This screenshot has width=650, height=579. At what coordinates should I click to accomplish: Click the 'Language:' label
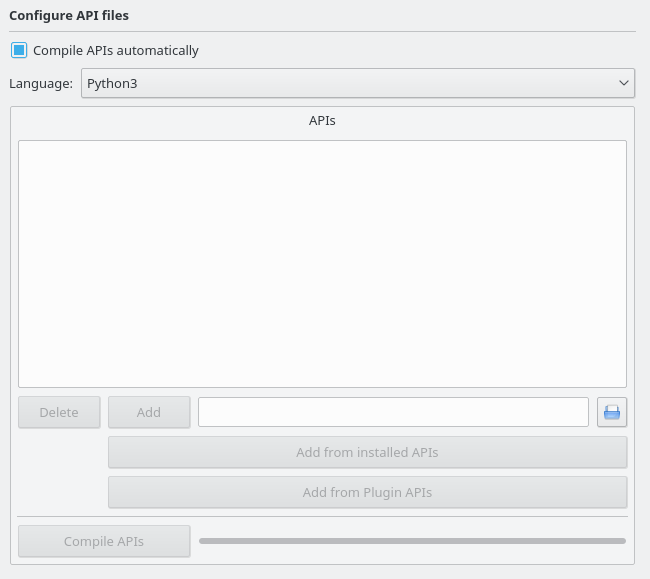pyautogui.click(x=41, y=83)
